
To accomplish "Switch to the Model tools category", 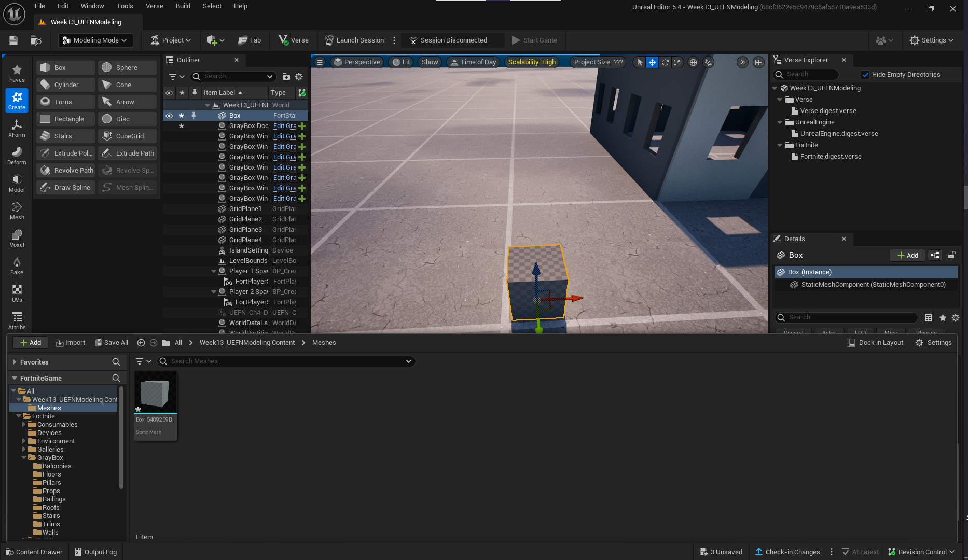I will 17,183.
